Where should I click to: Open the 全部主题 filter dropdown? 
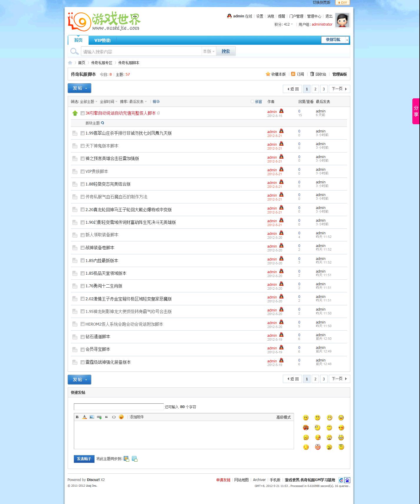coord(89,102)
